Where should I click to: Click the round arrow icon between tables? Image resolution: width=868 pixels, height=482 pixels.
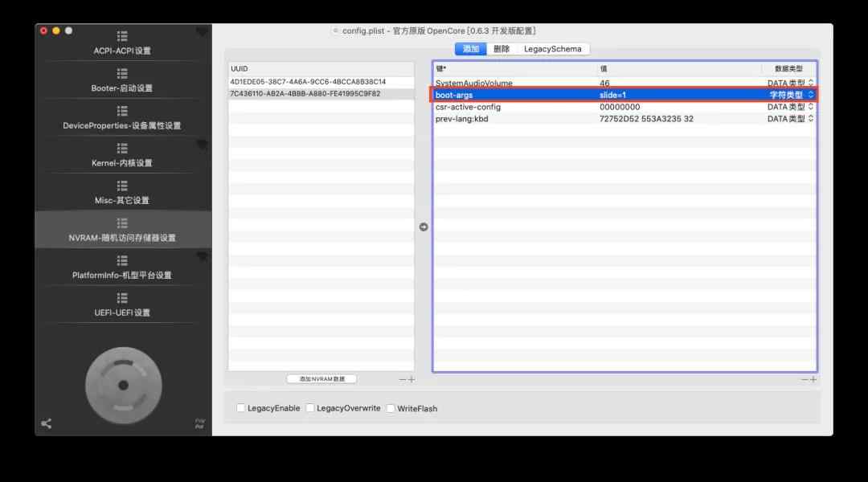(424, 227)
